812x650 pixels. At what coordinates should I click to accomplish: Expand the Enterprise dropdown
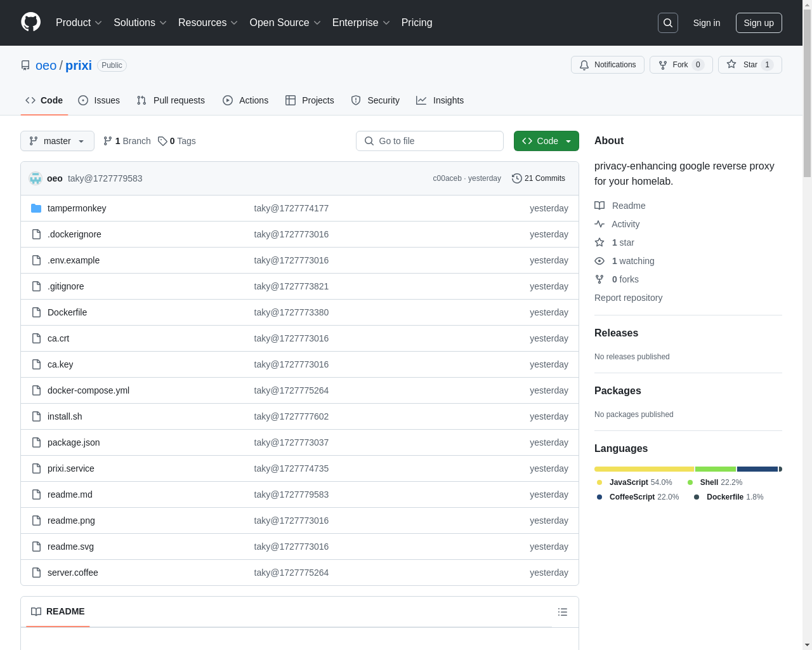coord(361,23)
